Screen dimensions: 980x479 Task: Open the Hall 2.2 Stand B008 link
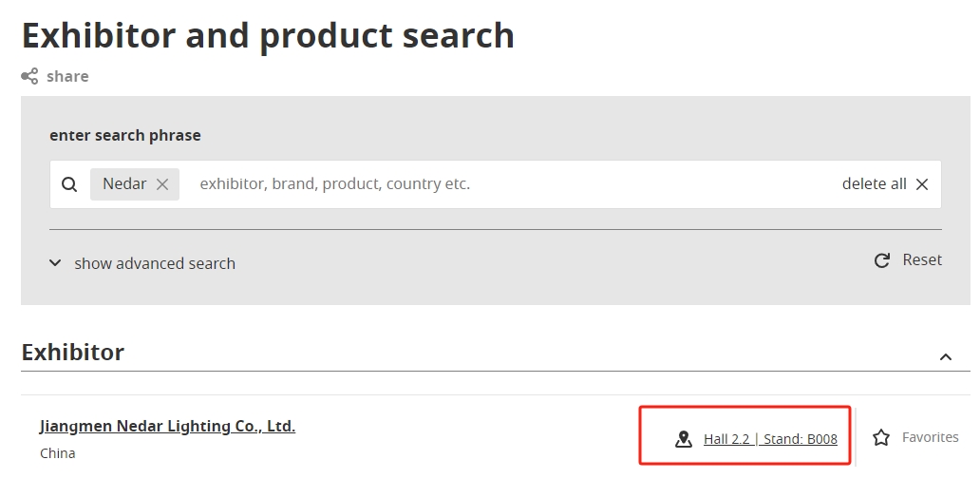coord(770,439)
